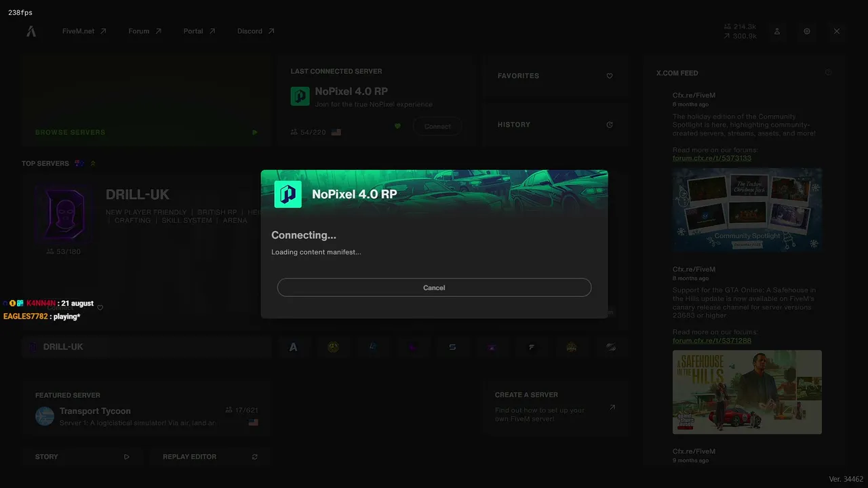The height and width of the screenshot is (488, 868).
Task: Click the K4NN4N chat username
Action: tap(41, 304)
